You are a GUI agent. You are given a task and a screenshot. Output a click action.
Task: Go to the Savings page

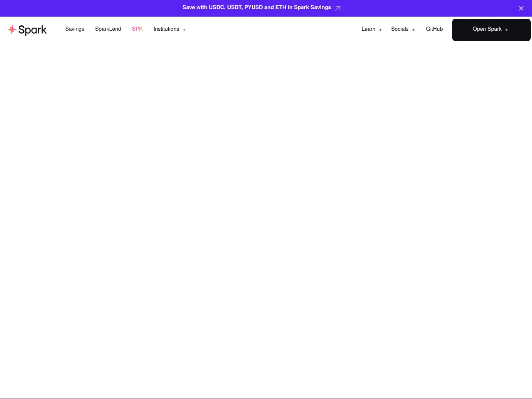point(75,29)
